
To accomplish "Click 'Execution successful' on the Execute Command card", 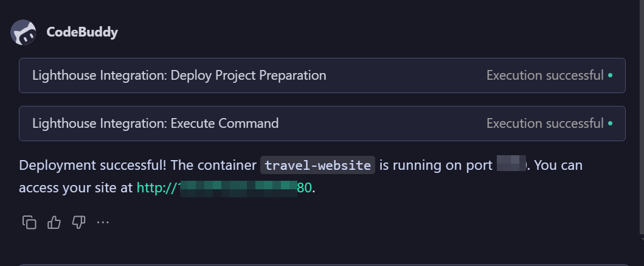I will [544, 124].
